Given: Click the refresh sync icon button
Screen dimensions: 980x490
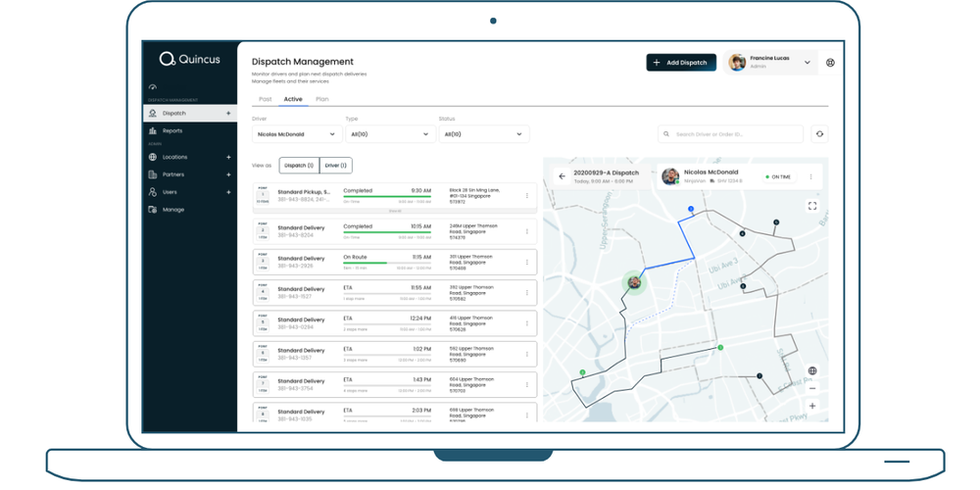Looking at the screenshot, I should 819,133.
